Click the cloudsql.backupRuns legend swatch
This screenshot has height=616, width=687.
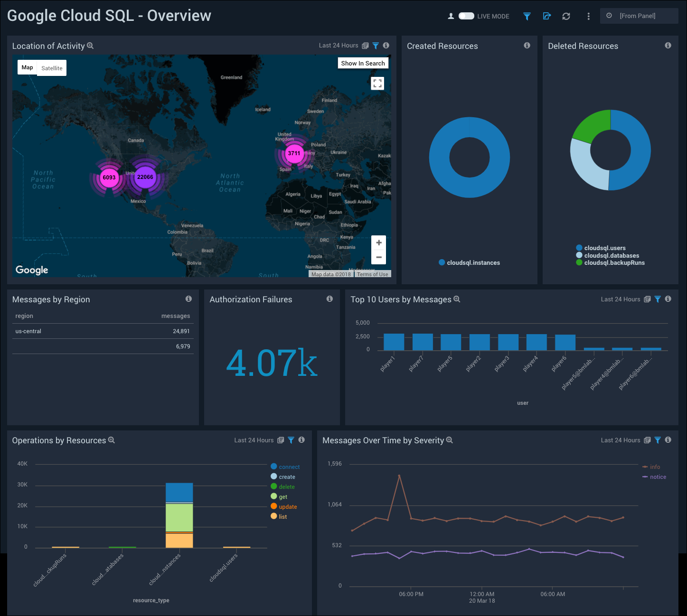pos(579,262)
